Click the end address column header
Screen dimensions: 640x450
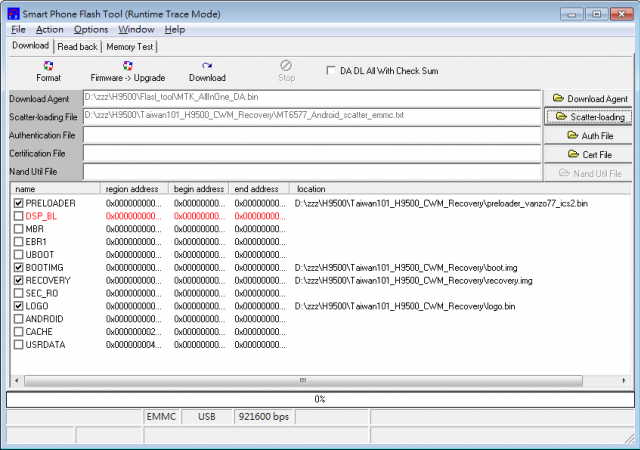[x=259, y=189]
